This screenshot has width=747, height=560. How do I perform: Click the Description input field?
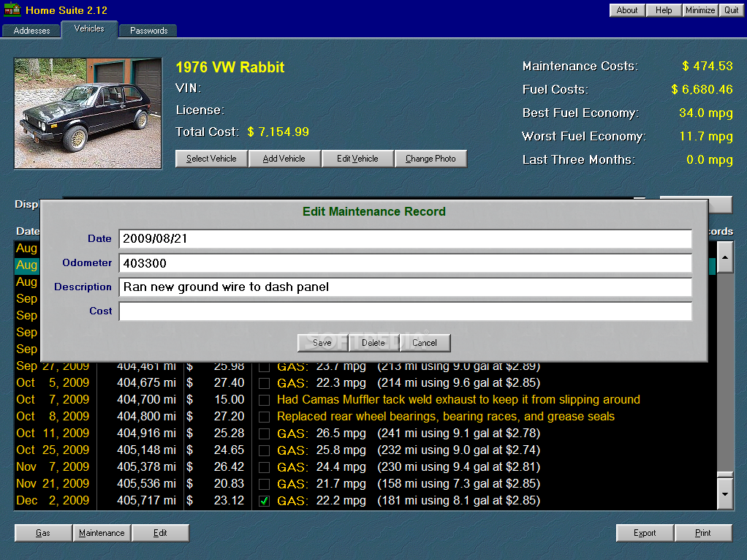point(405,287)
